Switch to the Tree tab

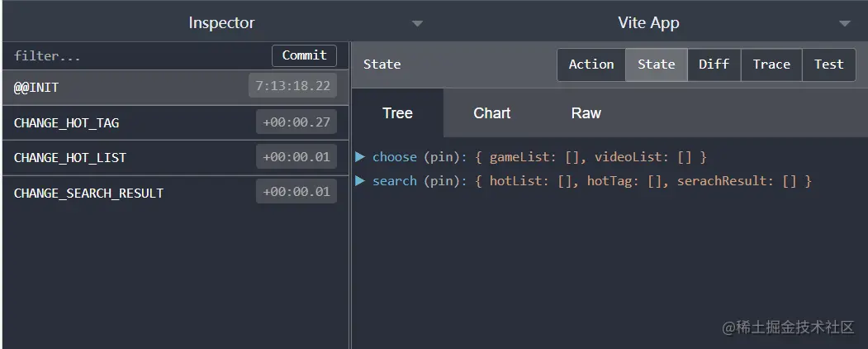click(397, 113)
